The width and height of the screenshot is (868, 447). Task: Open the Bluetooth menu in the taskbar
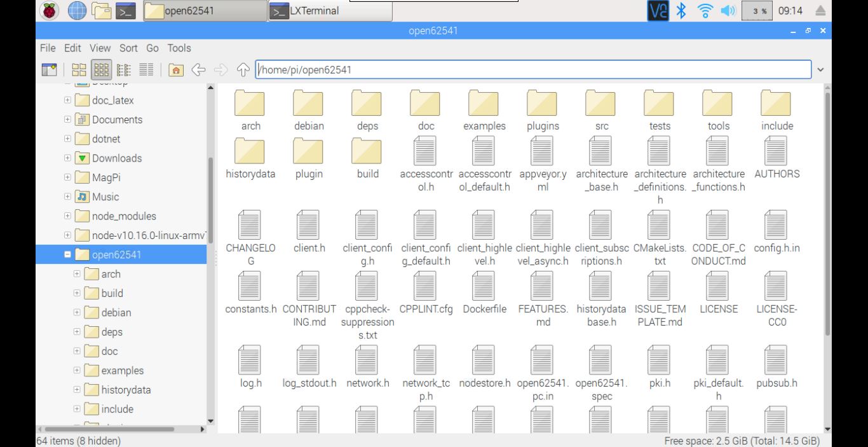(x=681, y=10)
